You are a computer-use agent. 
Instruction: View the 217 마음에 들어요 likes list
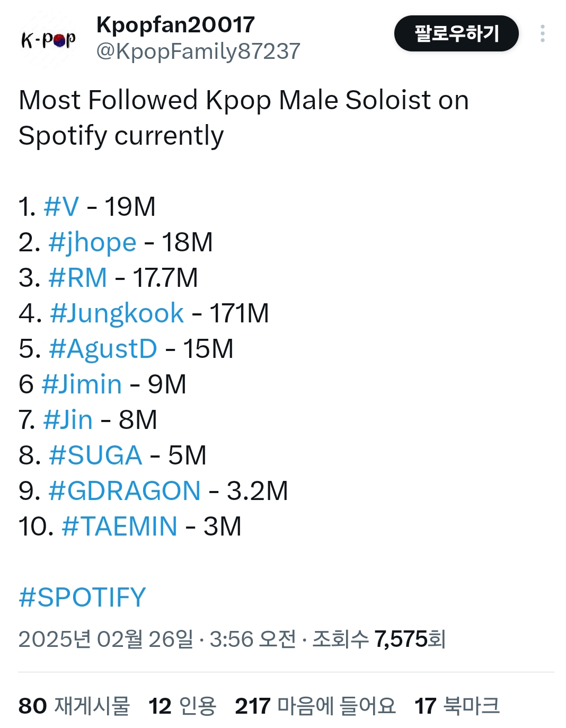coord(315,706)
